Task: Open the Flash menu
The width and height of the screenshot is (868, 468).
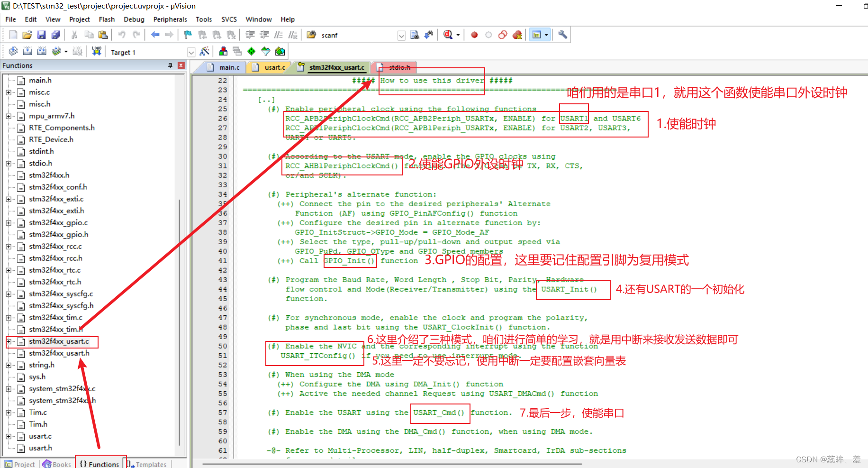Action: [107, 19]
